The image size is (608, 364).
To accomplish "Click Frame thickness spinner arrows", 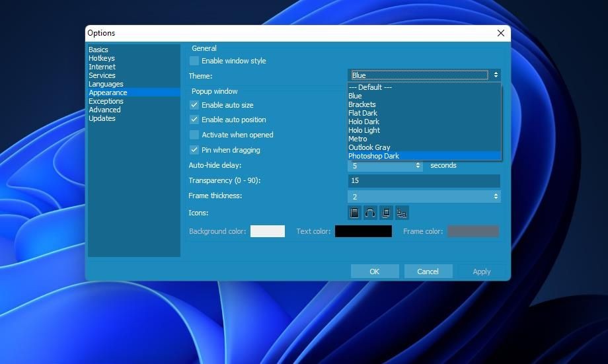I will (x=496, y=197).
